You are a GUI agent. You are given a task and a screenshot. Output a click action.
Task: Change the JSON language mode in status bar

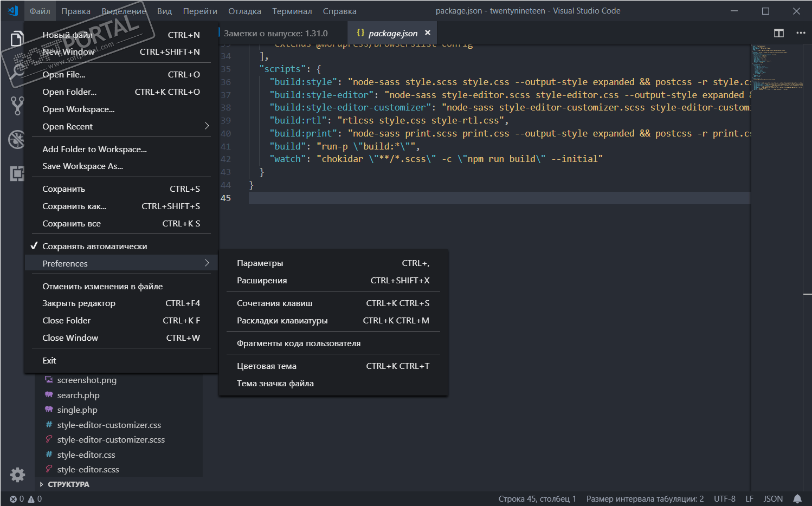coord(772,499)
